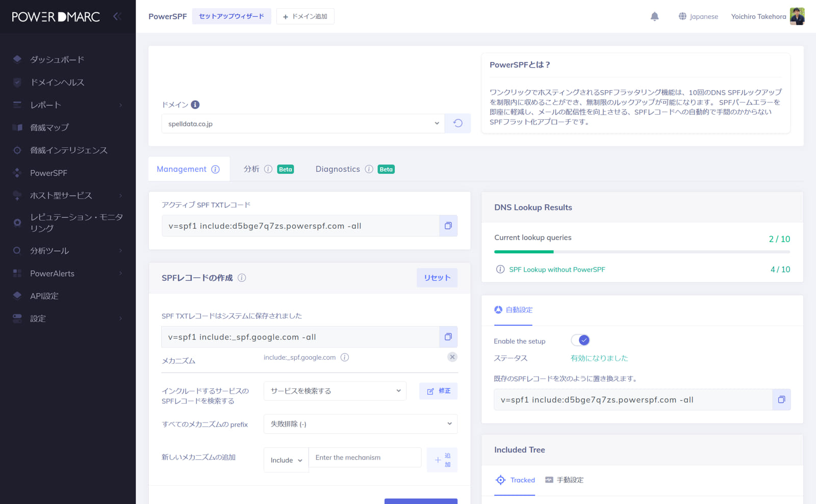This screenshot has width=816, height=504.
Task: Click info icon beside SPFレコードの作成
Action: 242,278
